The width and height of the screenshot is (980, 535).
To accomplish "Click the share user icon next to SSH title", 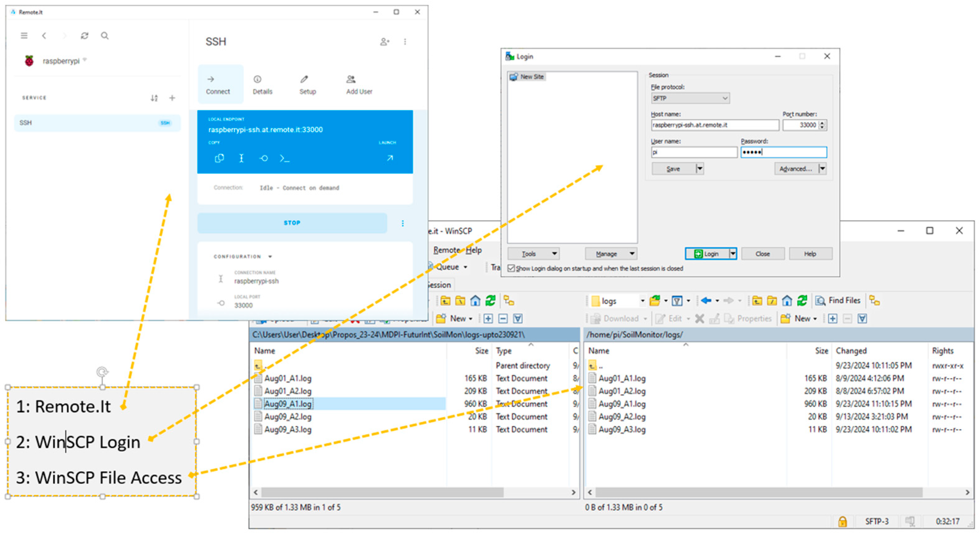I will (385, 42).
